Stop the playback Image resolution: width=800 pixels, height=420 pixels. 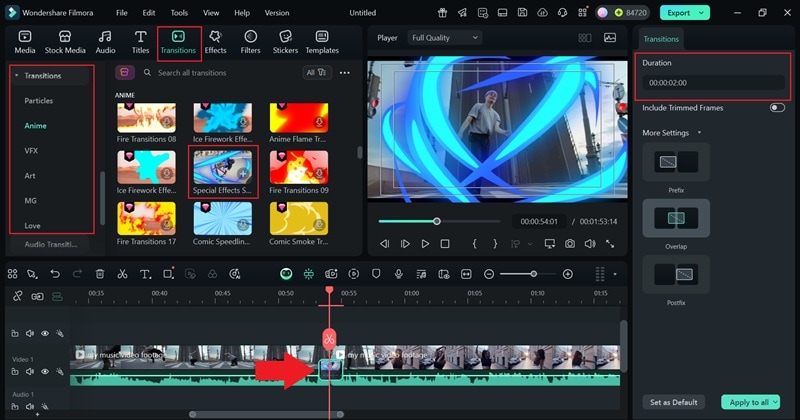pyautogui.click(x=445, y=244)
